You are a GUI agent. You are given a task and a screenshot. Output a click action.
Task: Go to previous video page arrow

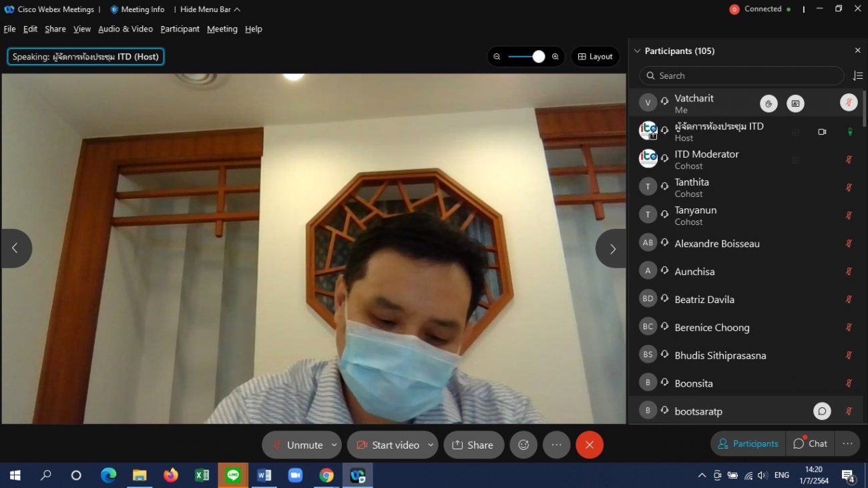15,248
